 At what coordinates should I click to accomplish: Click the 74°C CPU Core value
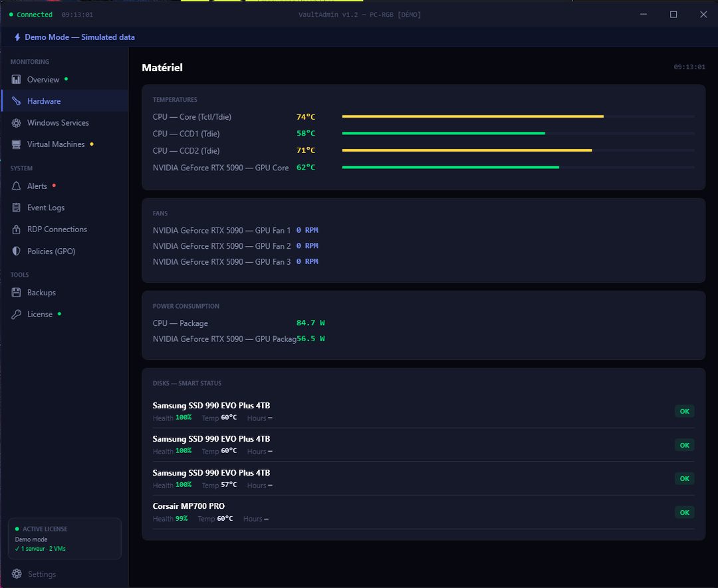pyautogui.click(x=305, y=117)
